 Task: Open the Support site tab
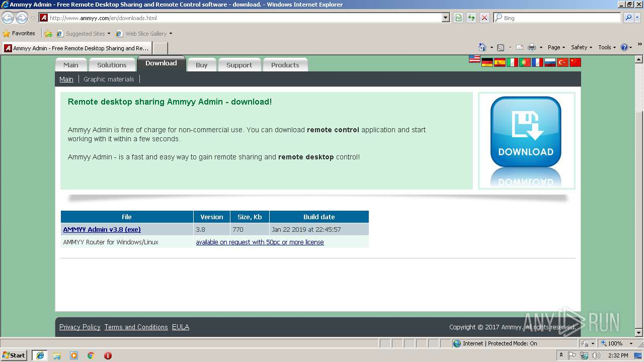point(239,65)
